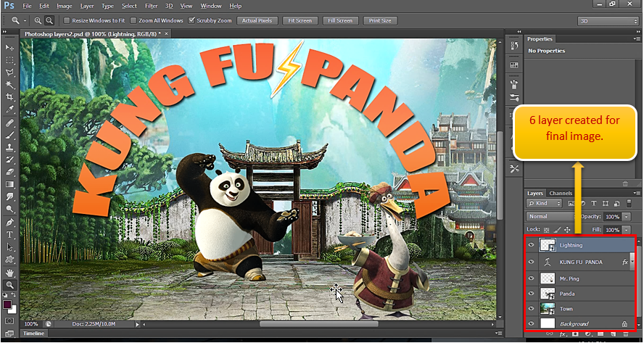Screen dimensions: 644x343
Task: Open the File menu
Action: point(27,6)
